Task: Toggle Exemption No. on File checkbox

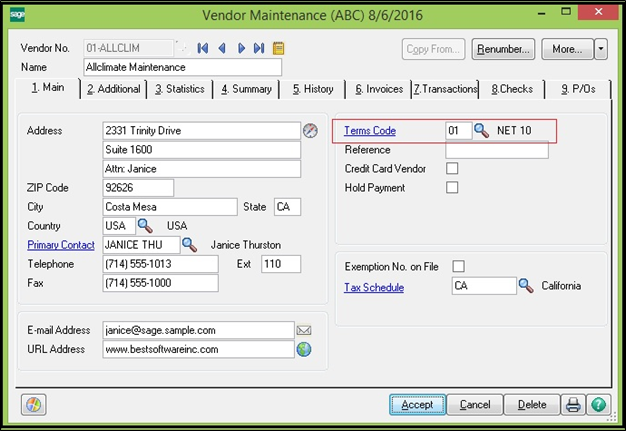Action: click(459, 266)
